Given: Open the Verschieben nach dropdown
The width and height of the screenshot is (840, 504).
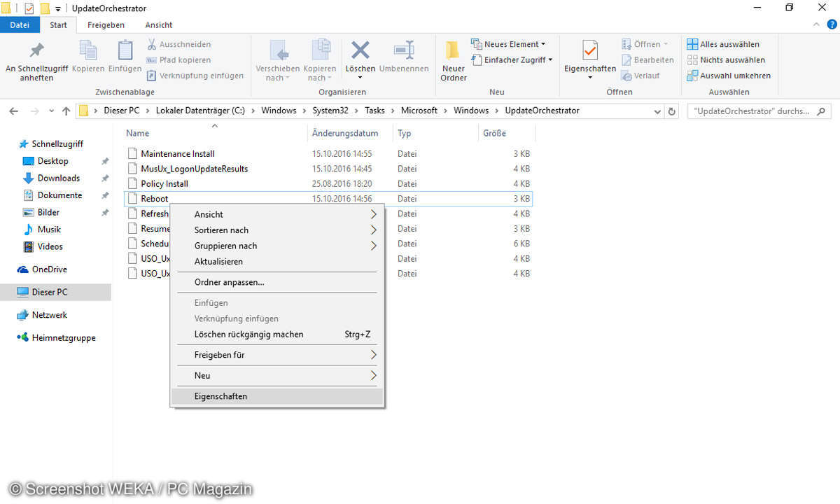Looking at the screenshot, I should tap(278, 62).
